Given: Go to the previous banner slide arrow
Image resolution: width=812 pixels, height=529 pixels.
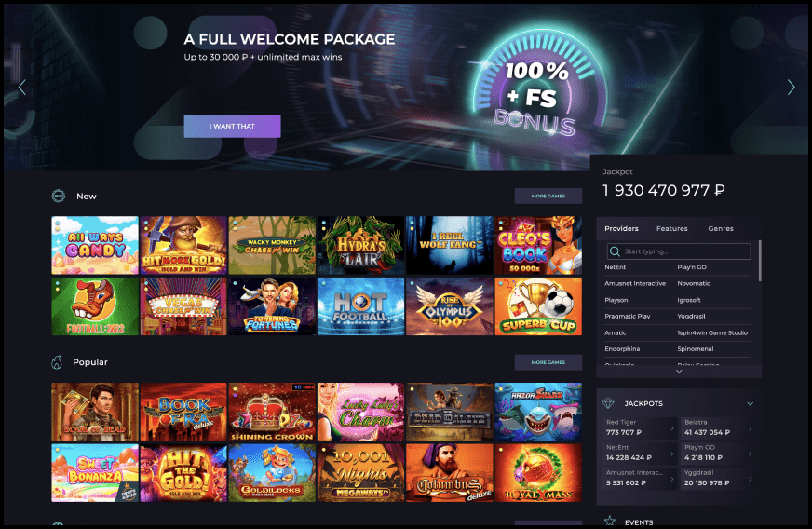Looking at the screenshot, I should tap(22, 88).
